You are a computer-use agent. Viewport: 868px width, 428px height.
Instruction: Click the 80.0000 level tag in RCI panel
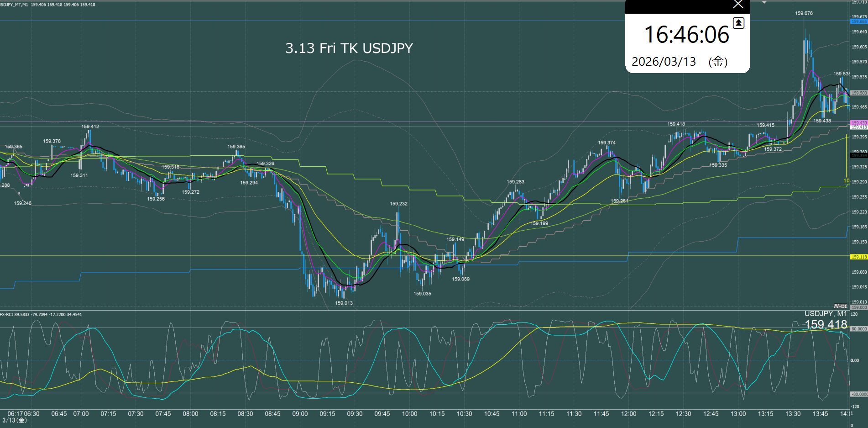coord(858,329)
